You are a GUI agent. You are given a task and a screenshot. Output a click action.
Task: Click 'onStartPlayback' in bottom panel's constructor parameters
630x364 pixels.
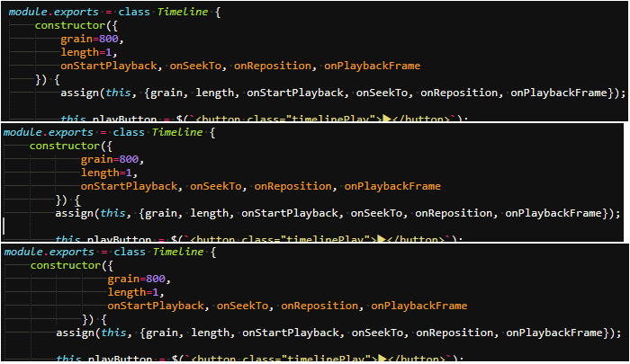click(x=157, y=306)
